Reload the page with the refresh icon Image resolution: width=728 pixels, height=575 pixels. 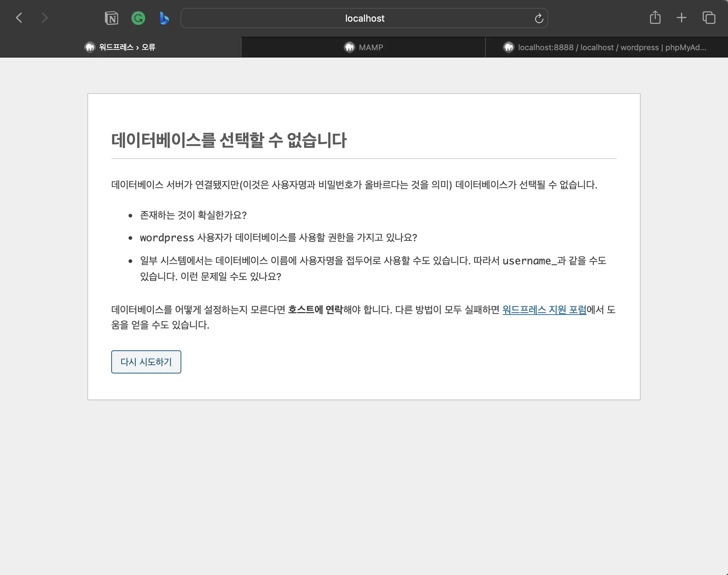539,18
